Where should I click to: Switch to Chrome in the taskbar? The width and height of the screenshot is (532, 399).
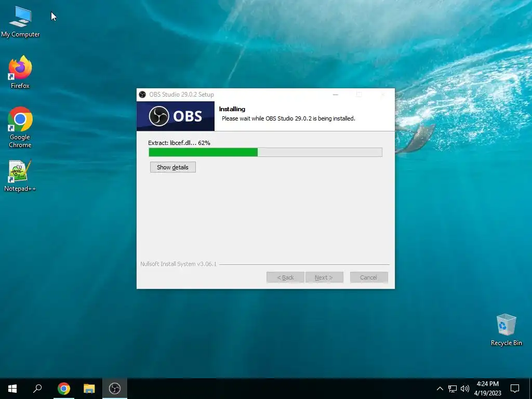(64, 389)
